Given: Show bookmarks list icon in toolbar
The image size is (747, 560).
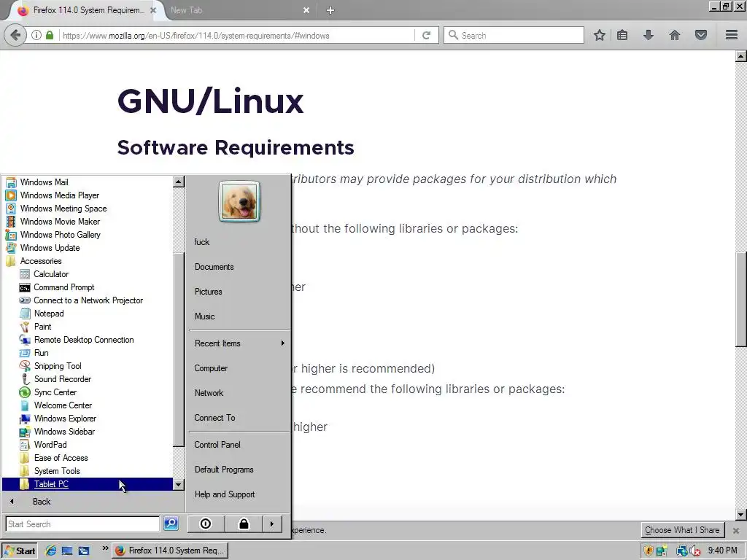Looking at the screenshot, I should (622, 35).
